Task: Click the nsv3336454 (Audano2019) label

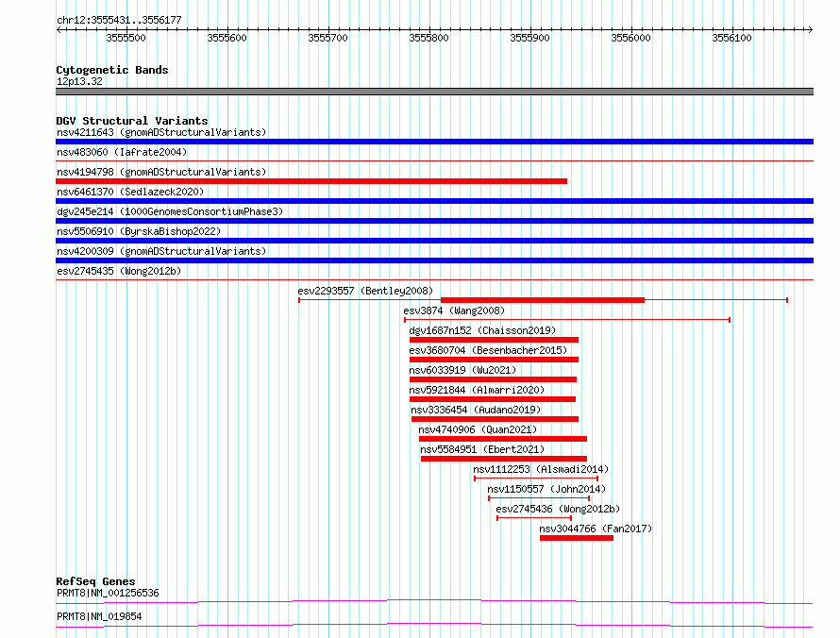Action: coord(476,410)
